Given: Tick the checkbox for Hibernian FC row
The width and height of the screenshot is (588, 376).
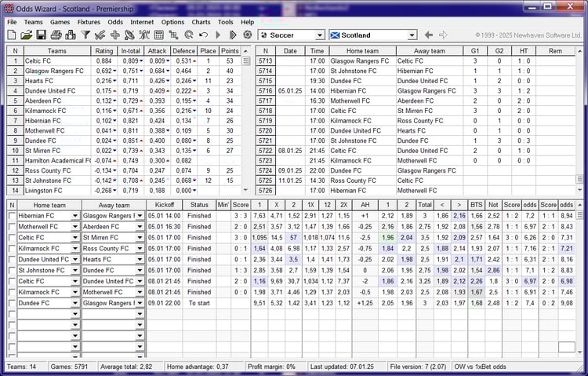Looking at the screenshot, I should point(12,216).
